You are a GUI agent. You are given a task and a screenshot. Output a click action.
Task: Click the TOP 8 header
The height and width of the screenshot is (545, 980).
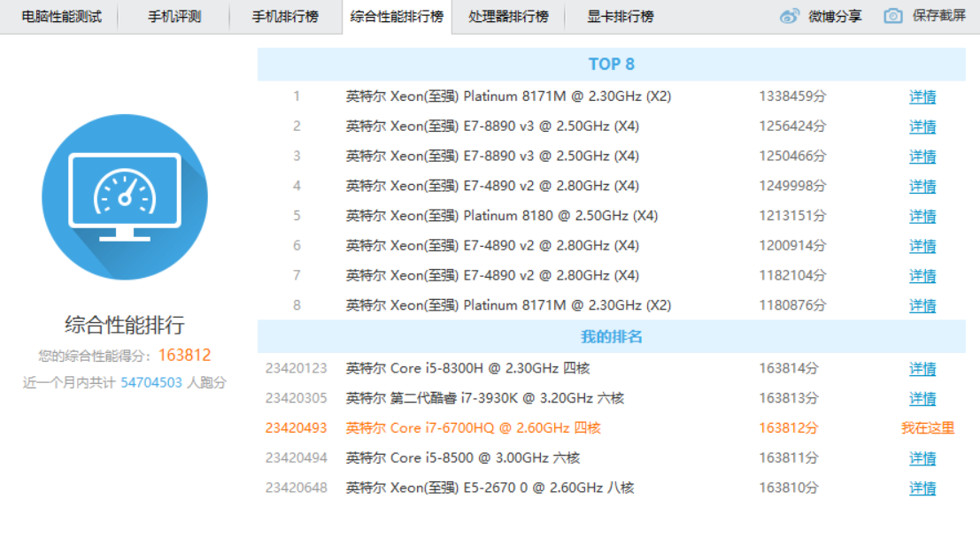[x=611, y=65]
